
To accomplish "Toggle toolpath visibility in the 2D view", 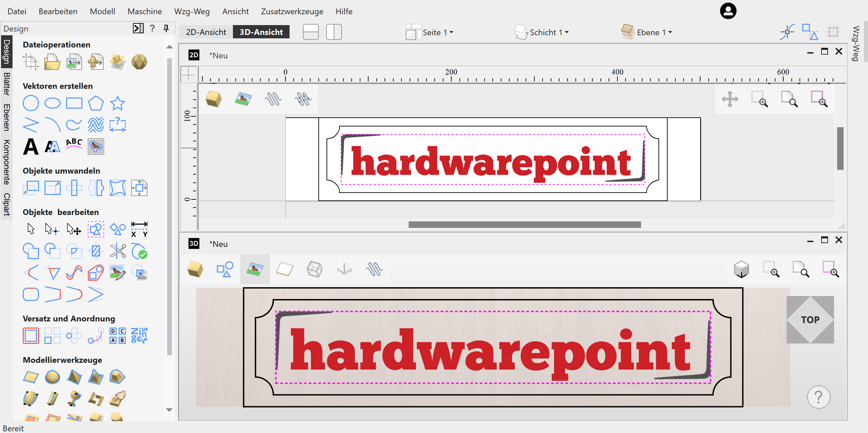I will coord(273,99).
